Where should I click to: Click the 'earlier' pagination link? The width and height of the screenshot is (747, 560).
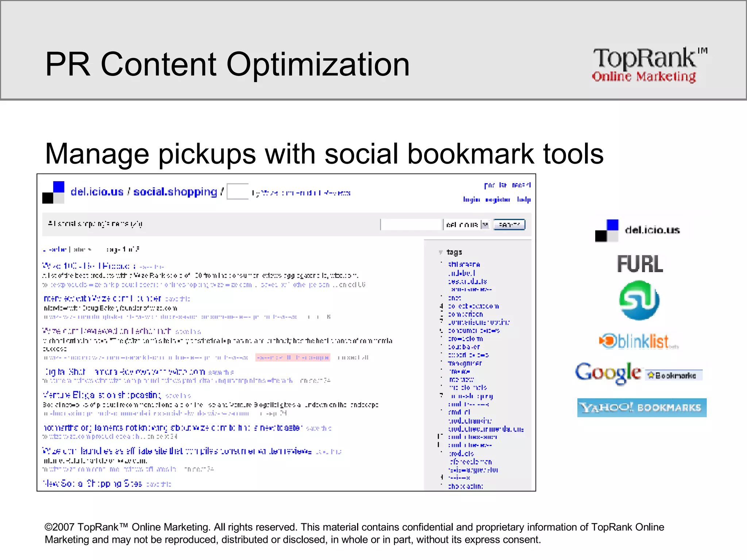[55, 249]
